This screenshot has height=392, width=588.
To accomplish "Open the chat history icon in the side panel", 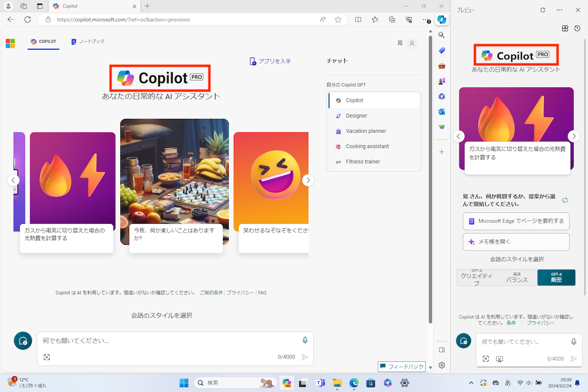I will tap(577, 28).
